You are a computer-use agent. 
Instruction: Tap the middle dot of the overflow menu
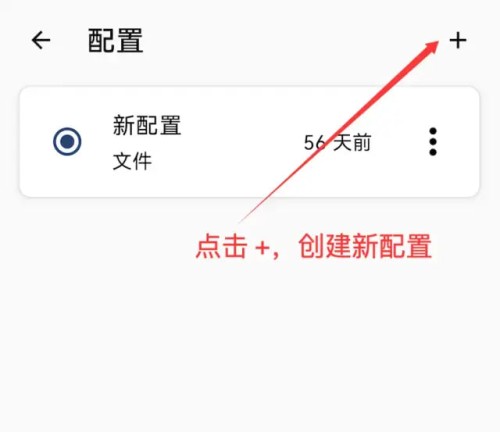pos(433,141)
